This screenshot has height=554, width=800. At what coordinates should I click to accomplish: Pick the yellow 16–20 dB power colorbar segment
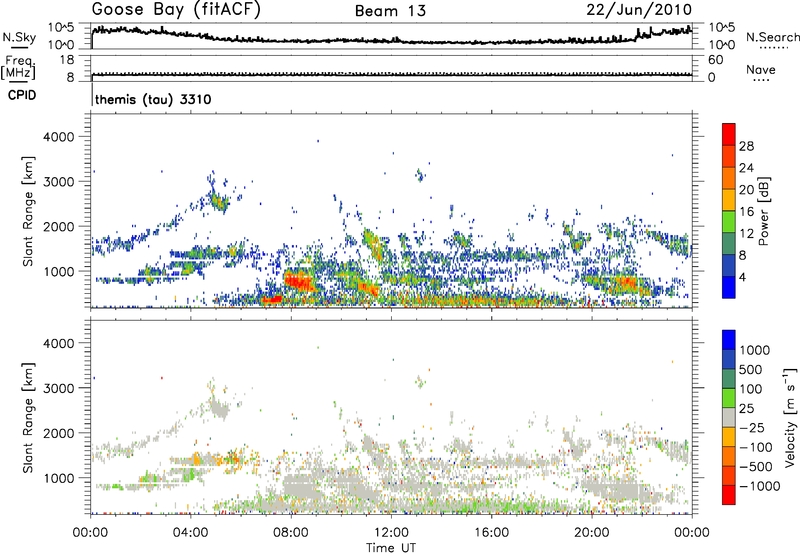[x=729, y=200]
